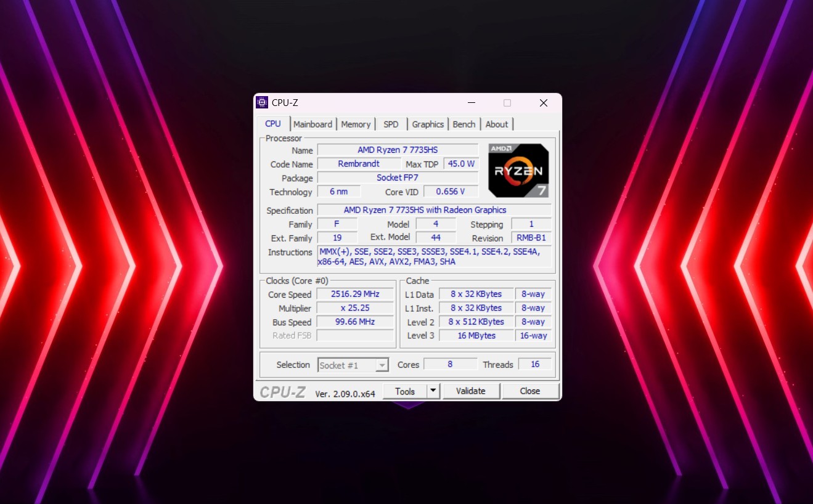Click the L1 Inst. size 8 x 32 KBytes
Viewport: 813px width, 504px height.
coord(476,308)
